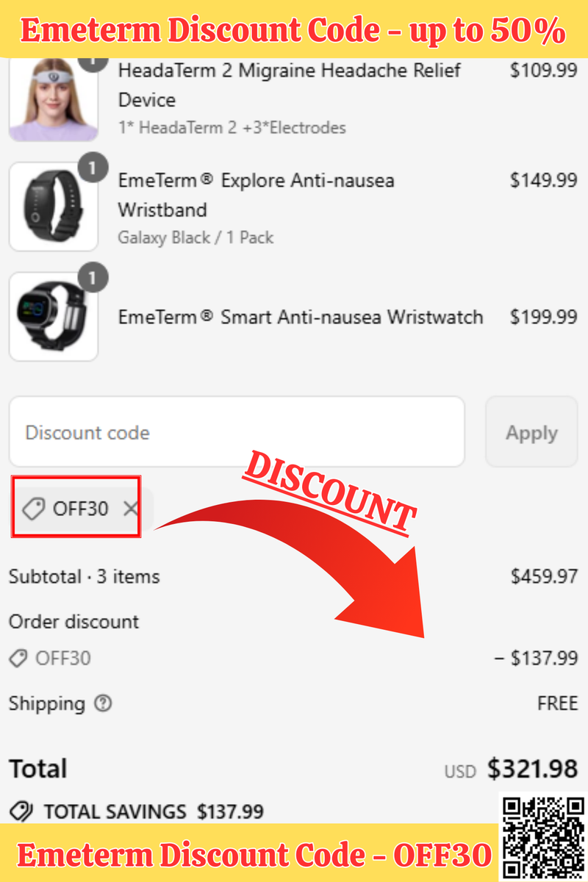Screen dimensions: 588x882
Task: Click the EmeTerm Smart Anti-nausea Wristwatch title
Action: click(x=301, y=317)
